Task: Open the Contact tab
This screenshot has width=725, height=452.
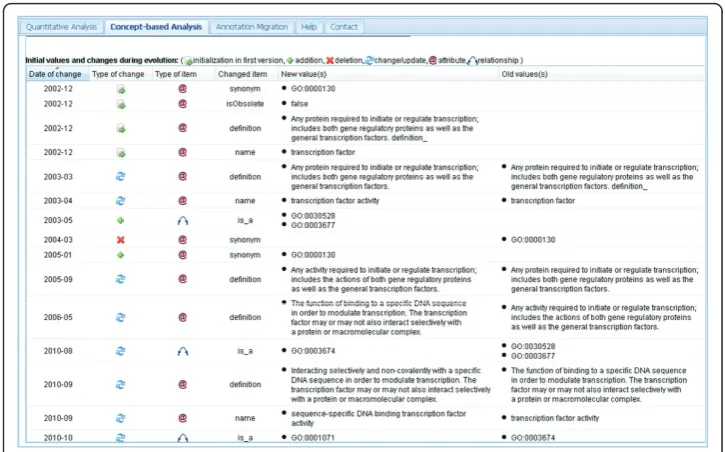Action: (x=344, y=27)
